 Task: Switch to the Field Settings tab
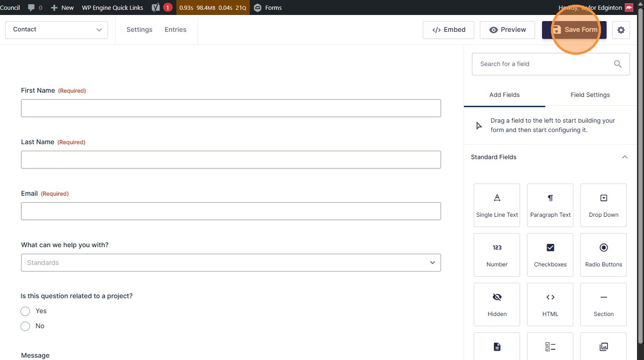coord(590,95)
